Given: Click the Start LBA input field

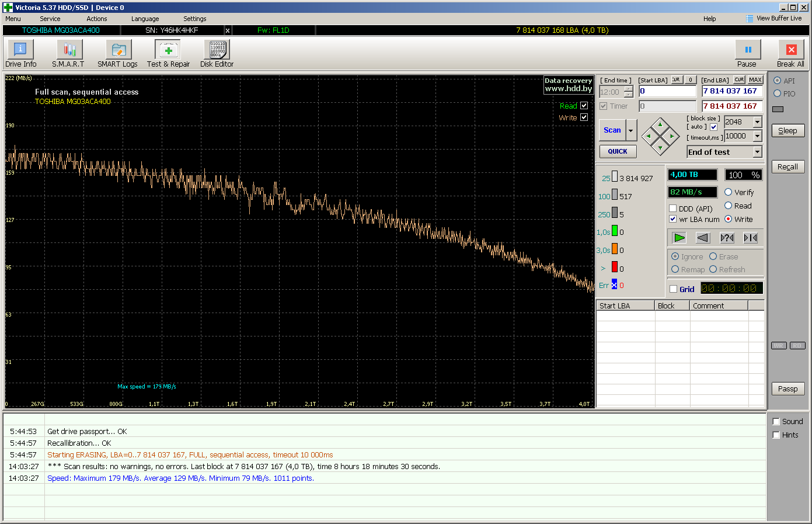Looking at the screenshot, I should 667,91.
